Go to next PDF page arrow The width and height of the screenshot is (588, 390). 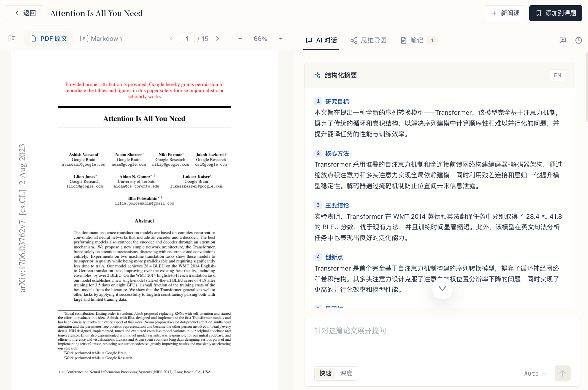[x=218, y=39]
